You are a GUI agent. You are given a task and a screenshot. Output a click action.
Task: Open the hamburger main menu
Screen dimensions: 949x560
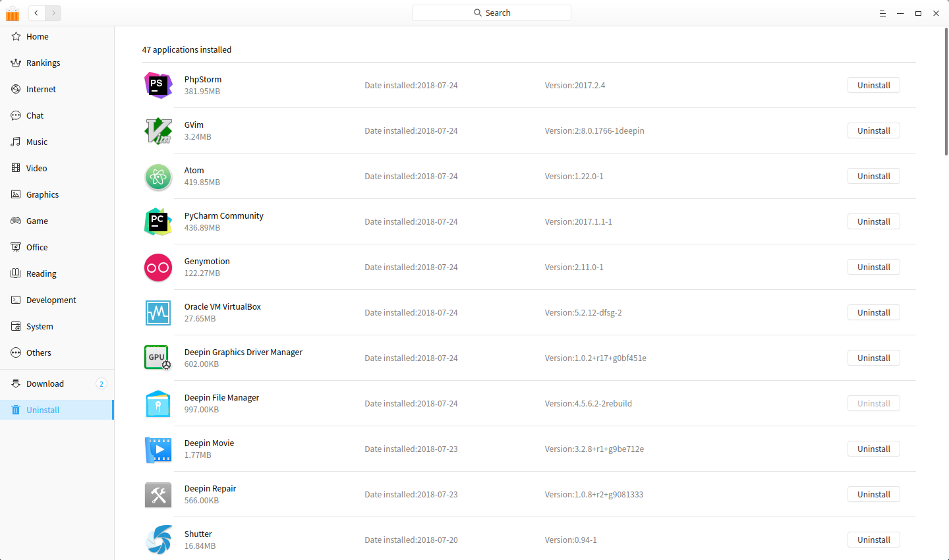point(882,13)
